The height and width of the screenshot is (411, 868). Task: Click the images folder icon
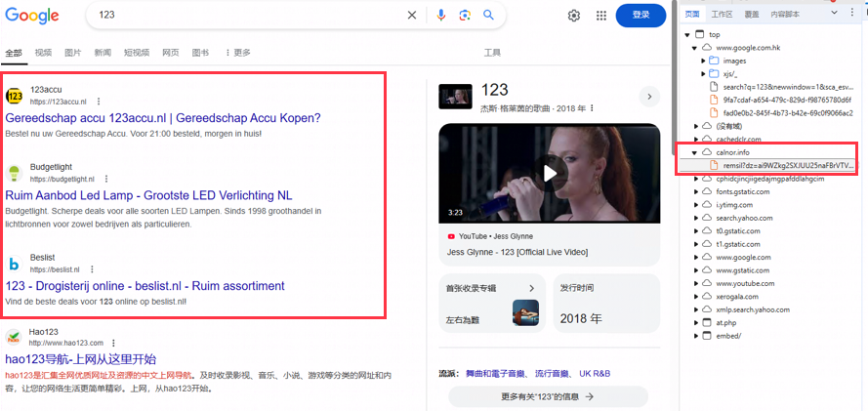click(x=714, y=61)
